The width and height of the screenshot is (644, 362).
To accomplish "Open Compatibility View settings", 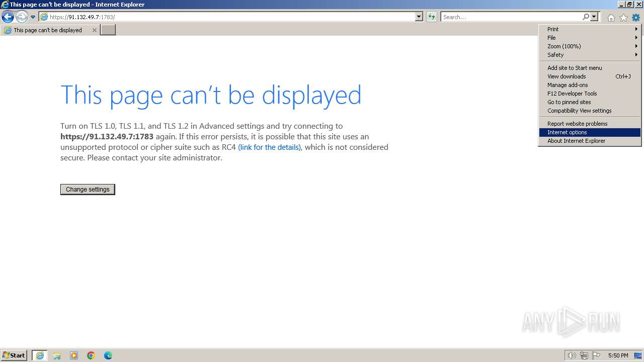I will click(590, 111).
